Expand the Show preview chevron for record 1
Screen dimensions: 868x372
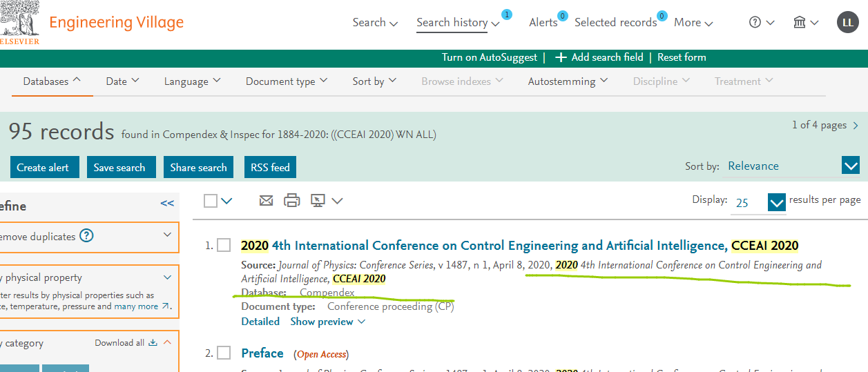pyautogui.click(x=362, y=322)
